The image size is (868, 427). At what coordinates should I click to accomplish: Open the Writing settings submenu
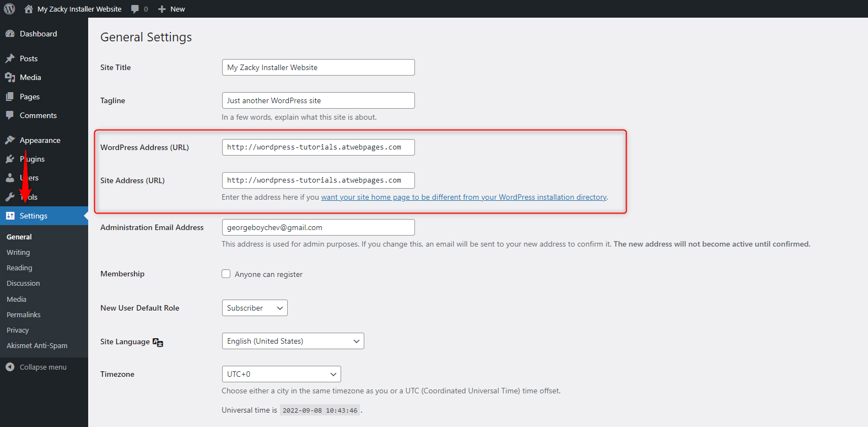[18, 252]
